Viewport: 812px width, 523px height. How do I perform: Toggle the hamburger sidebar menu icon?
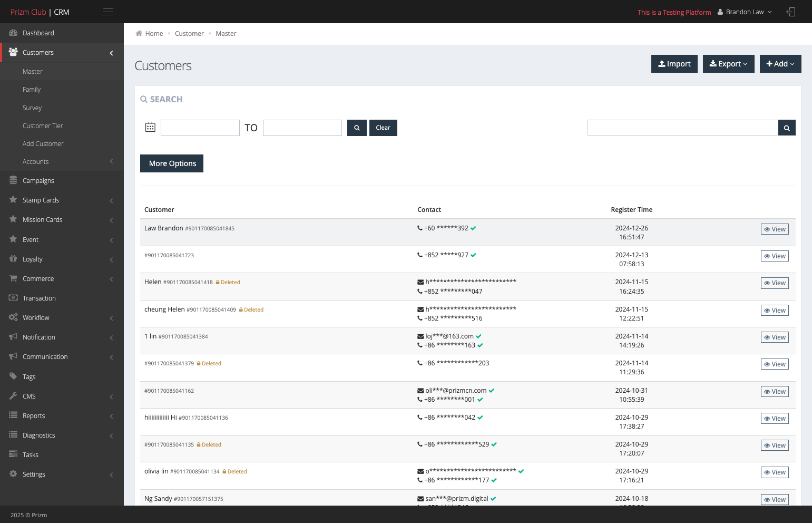108,12
